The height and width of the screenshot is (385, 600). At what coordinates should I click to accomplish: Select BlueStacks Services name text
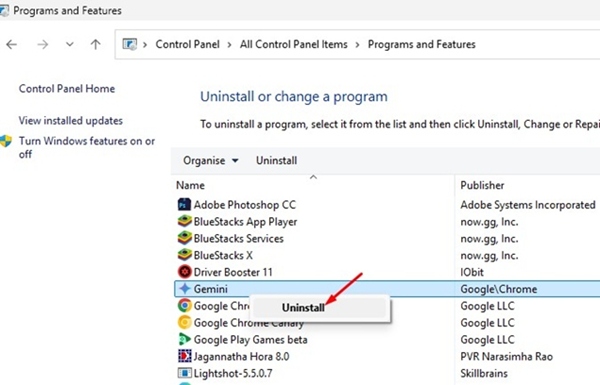(238, 238)
